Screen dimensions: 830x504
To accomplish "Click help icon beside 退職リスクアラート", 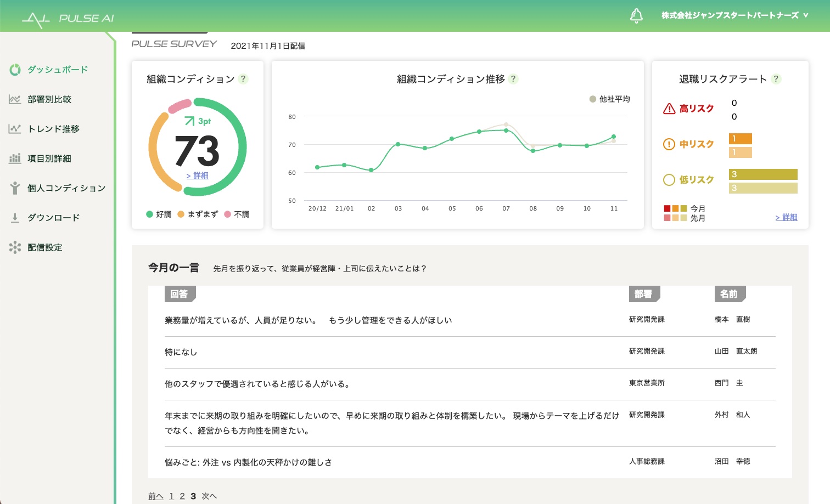I will pyautogui.click(x=776, y=79).
